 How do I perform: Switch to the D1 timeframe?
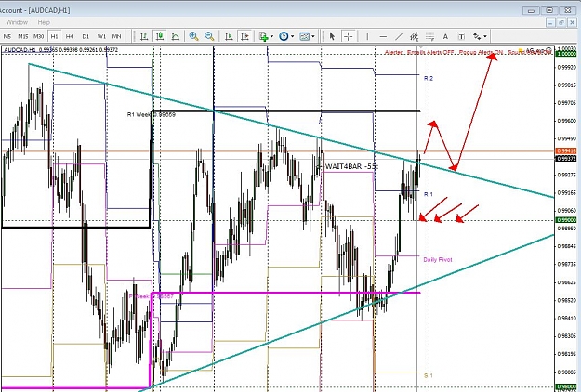click(86, 36)
